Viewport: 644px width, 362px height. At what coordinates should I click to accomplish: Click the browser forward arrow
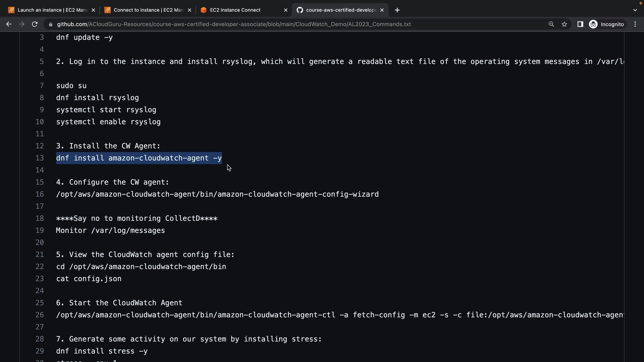coord(21,24)
